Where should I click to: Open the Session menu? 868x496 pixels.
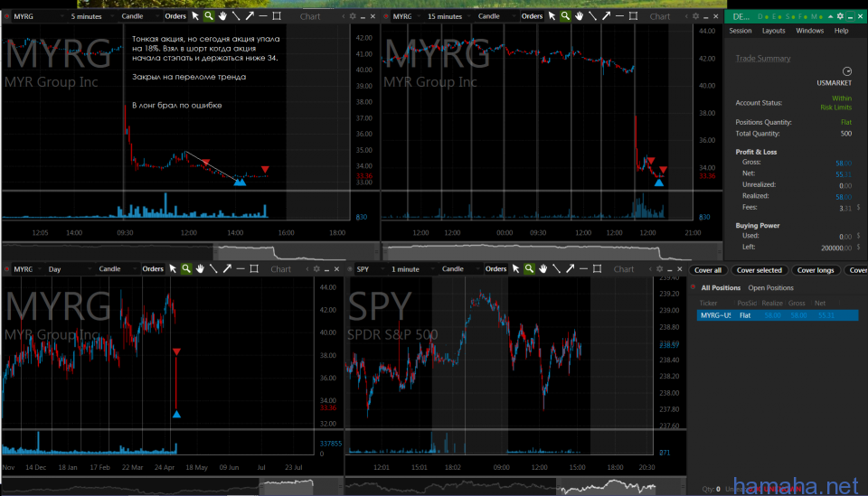point(741,31)
